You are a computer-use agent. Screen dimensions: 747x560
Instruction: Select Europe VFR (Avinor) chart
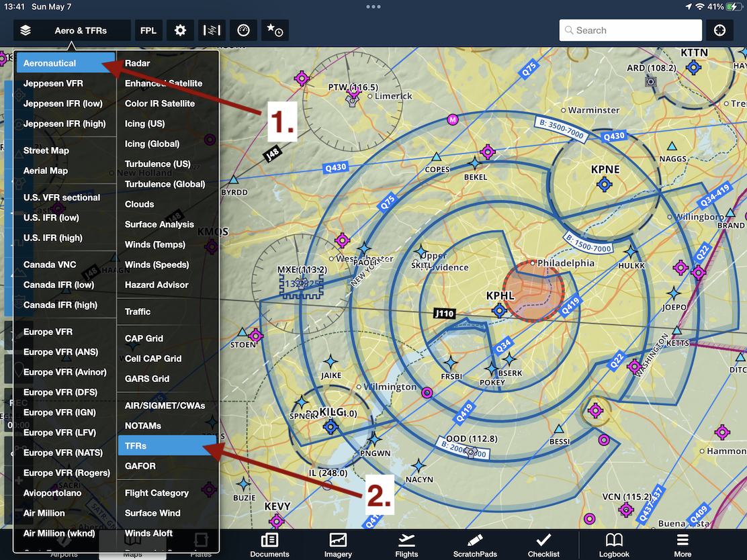pos(66,372)
